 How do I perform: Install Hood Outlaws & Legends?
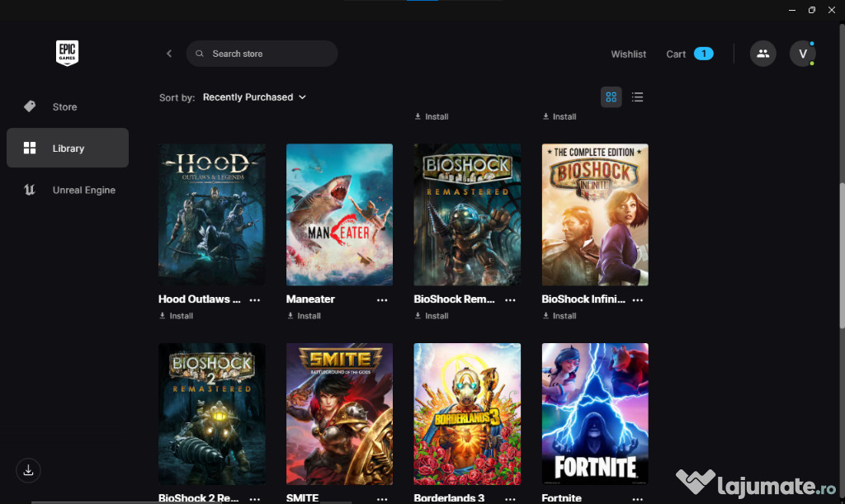click(176, 316)
